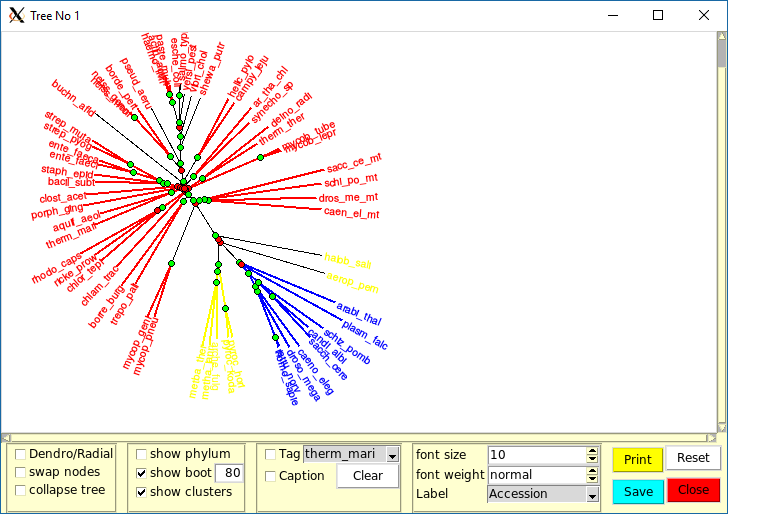Click the cyan Save button
Image resolution: width=768 pixels, height=514 pixels.
[638, 491]
